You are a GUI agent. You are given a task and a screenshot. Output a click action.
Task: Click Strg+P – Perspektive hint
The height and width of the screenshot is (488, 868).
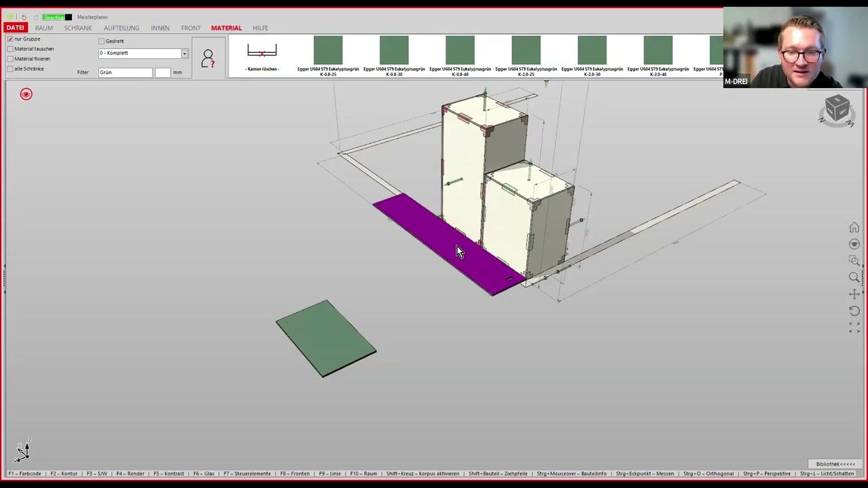pyautogui.click(x=767, y=474)
